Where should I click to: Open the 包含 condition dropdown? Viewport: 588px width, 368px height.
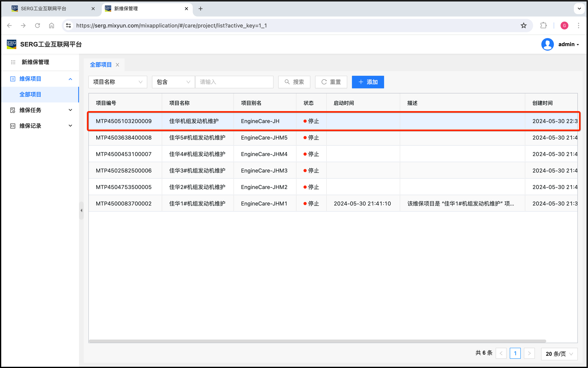[x=173, y=82]
